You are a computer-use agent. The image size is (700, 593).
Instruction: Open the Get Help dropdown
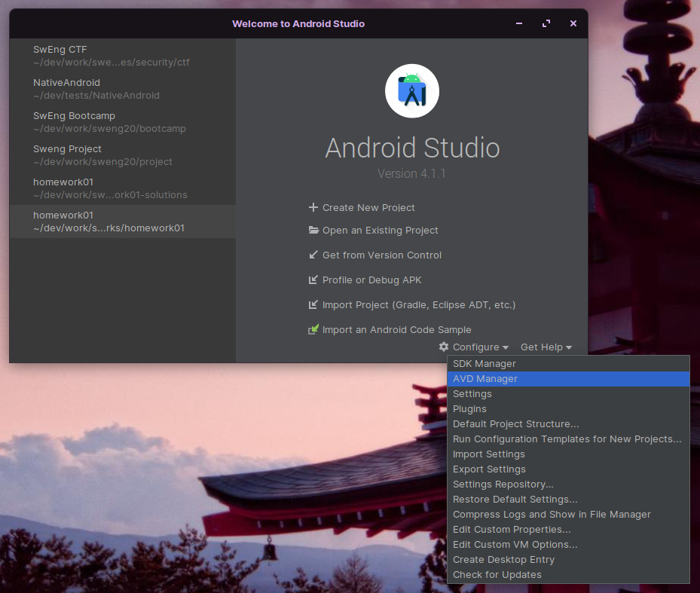[546, 347]
